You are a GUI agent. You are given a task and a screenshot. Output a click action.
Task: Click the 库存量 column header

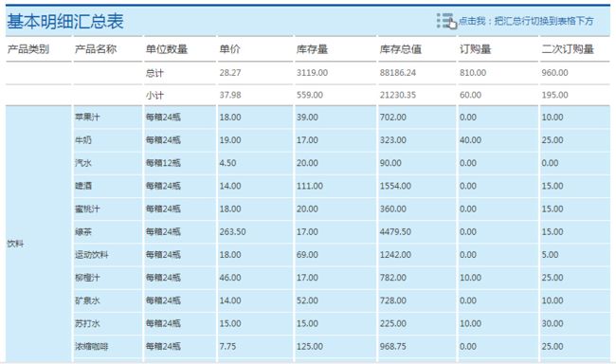click(312, 49)
